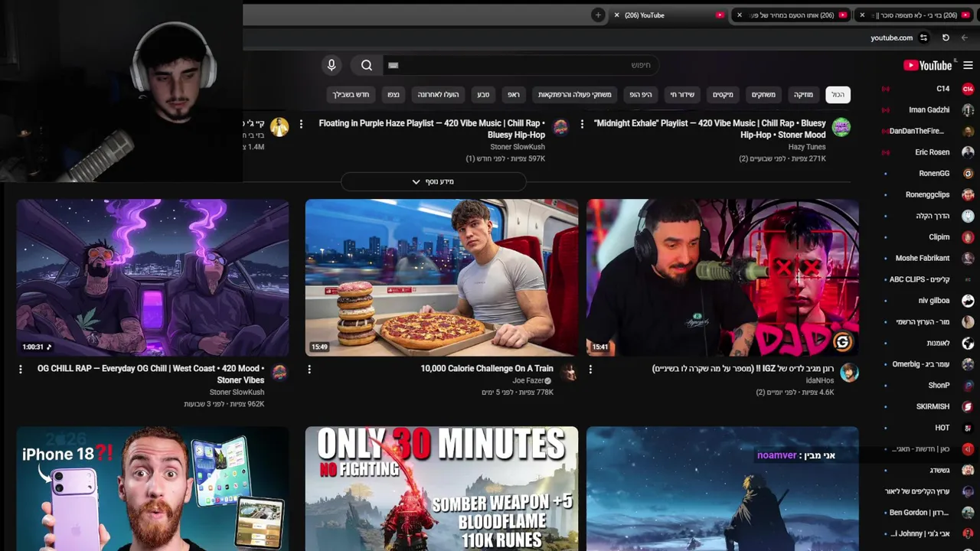Open 'Clipim' in subscriptions list

coord(928,237)
